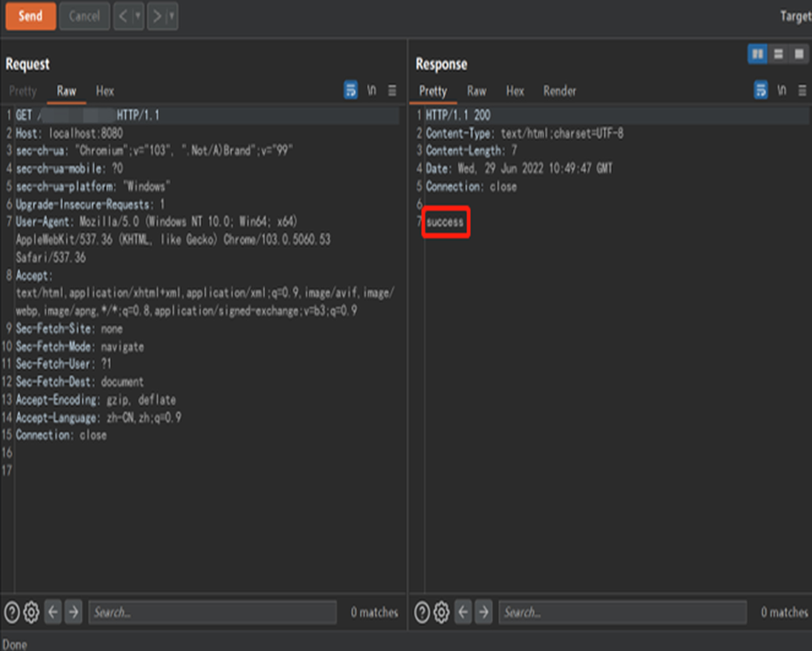Jump to next Request search match
812x651 pixels.
pos(73,612)
